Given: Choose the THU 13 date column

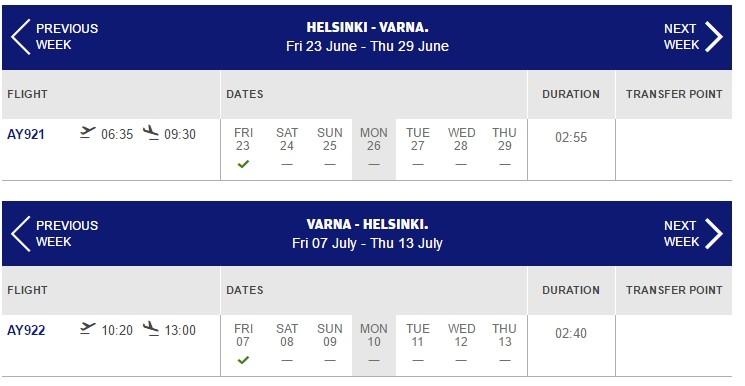Looking at the screenshot, I should (x=505, y=344).
